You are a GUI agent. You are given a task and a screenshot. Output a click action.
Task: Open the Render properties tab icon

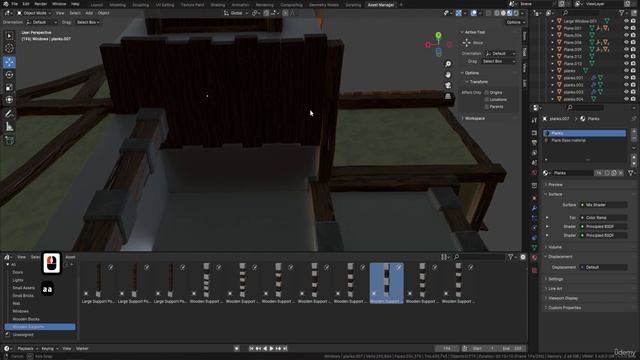tap(534, 133)
